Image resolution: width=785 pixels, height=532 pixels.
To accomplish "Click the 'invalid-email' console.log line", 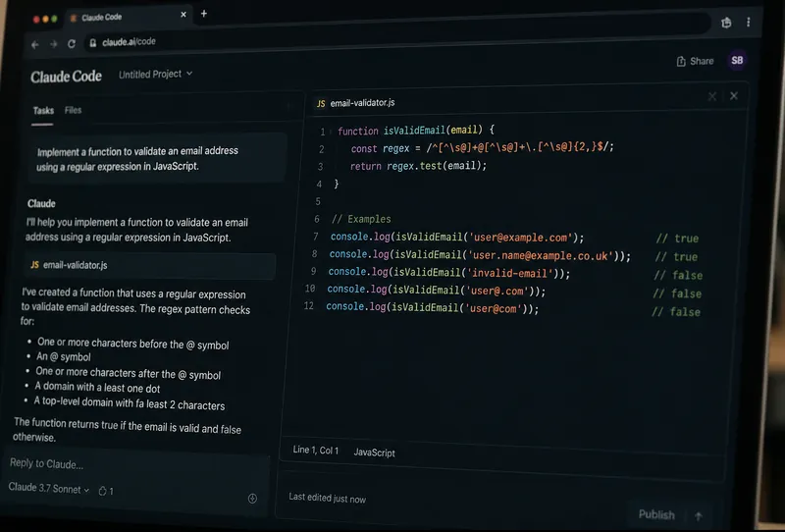I will pos(448,273).
